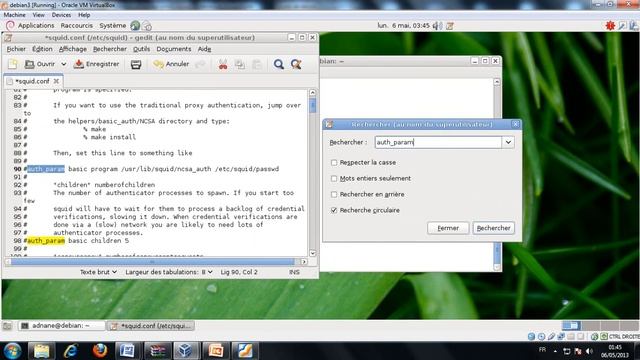This screenshot has height=360, width=640.
Task: Click the Lig 90, Col 2 status text
Action: (x=239, y=272)
